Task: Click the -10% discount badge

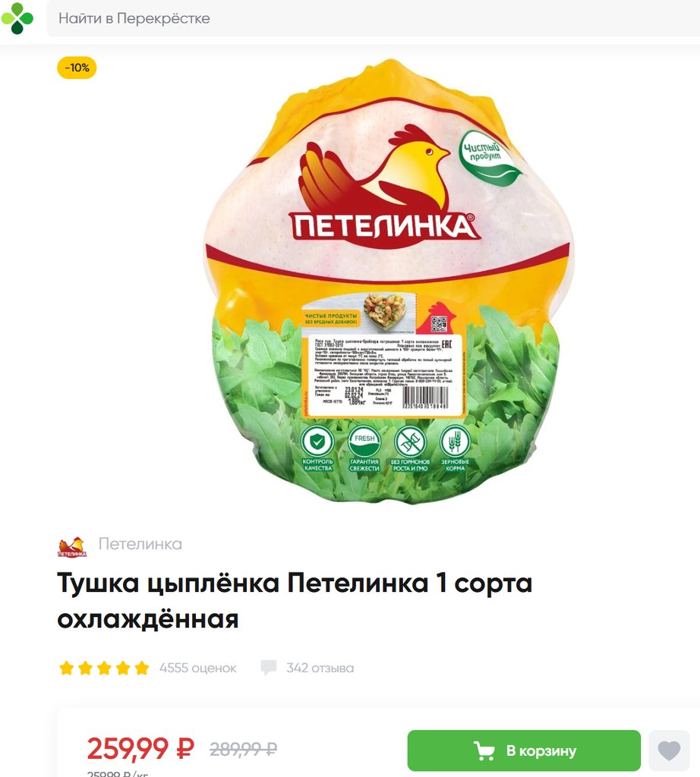Action: (77, 68)
